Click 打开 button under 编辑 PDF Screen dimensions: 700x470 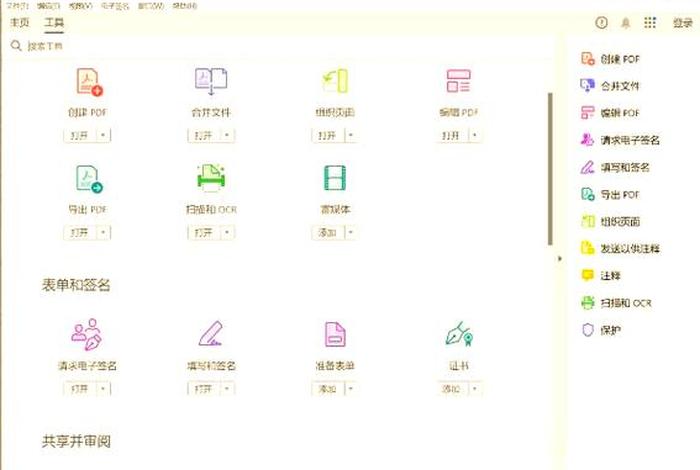451,135
